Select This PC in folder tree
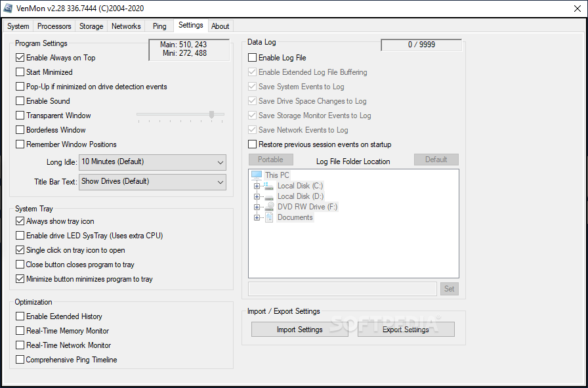 point(277,175)
